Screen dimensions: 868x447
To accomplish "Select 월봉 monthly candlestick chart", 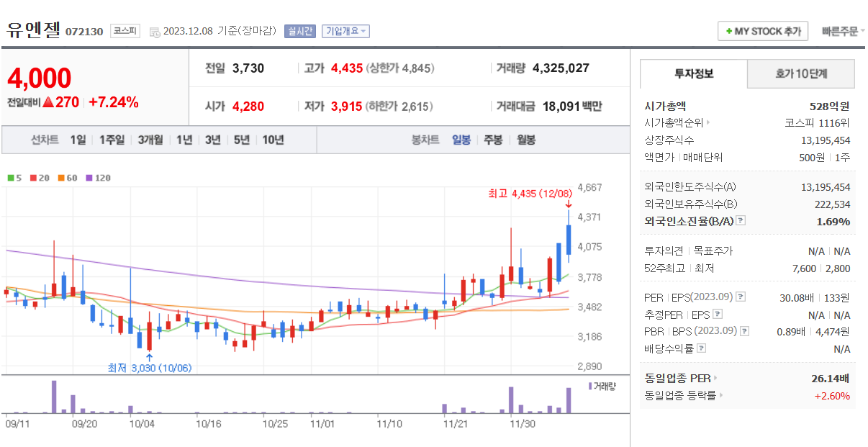I will [x=525, y=140].
